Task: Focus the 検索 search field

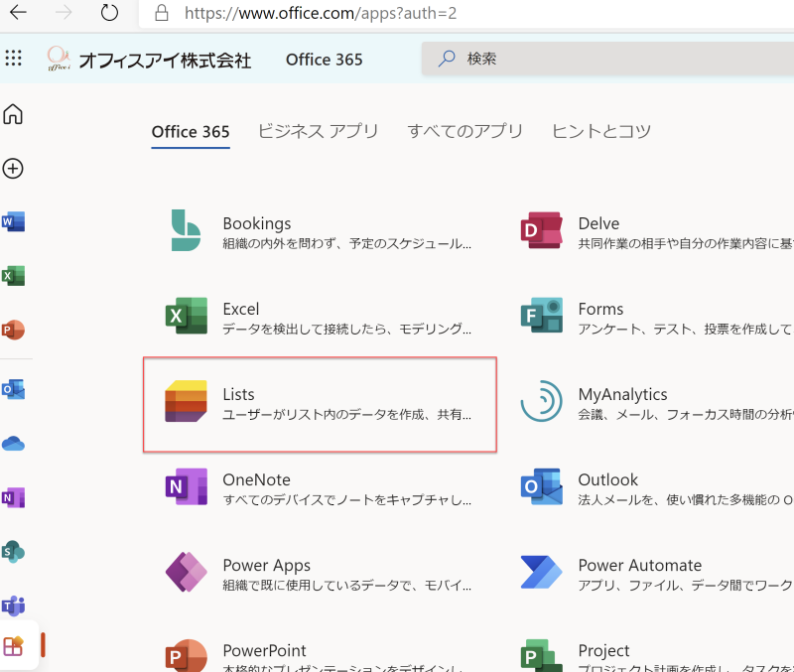Action: click(607, 59)
